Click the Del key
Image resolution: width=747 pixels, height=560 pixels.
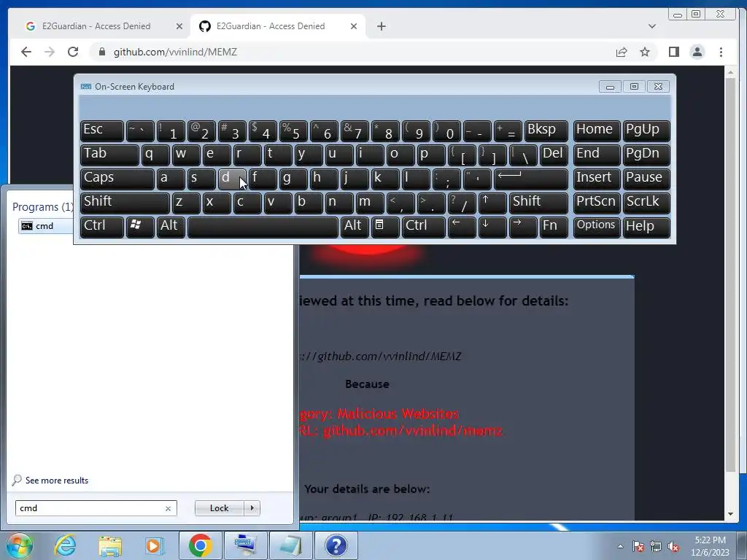pyautogui.click(x=554, y=155)
